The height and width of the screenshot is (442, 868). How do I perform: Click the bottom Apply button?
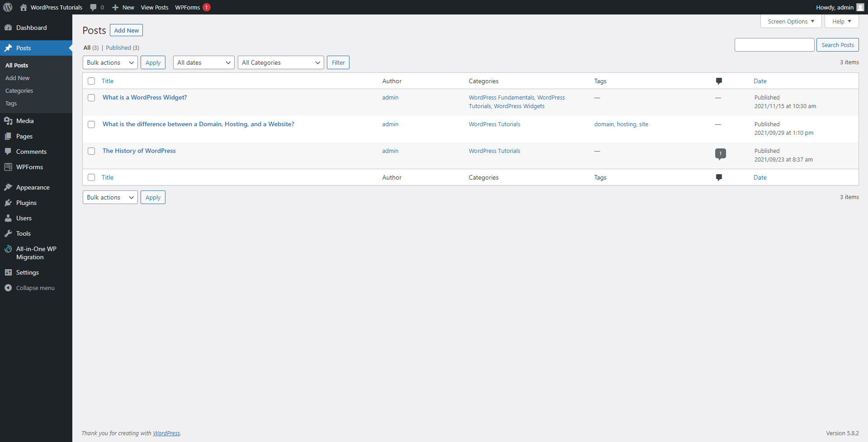(153, 197)
